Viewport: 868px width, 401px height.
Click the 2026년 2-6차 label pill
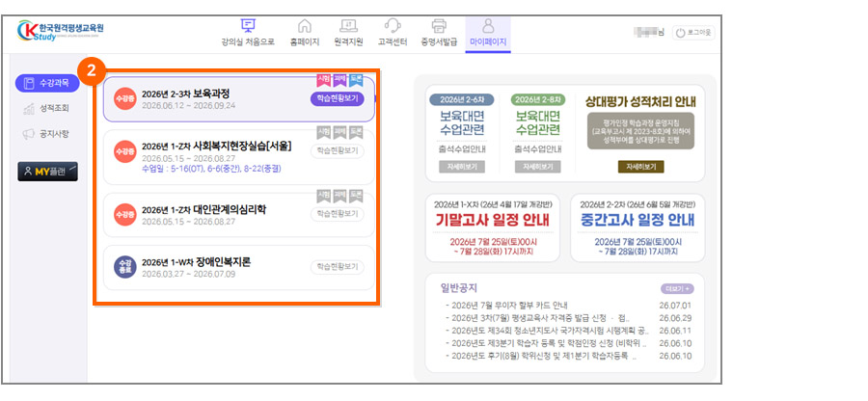tap(462, 100)
